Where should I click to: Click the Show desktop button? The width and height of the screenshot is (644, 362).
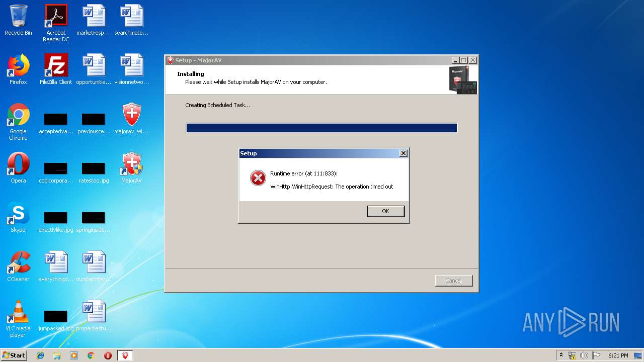[639, 355]
